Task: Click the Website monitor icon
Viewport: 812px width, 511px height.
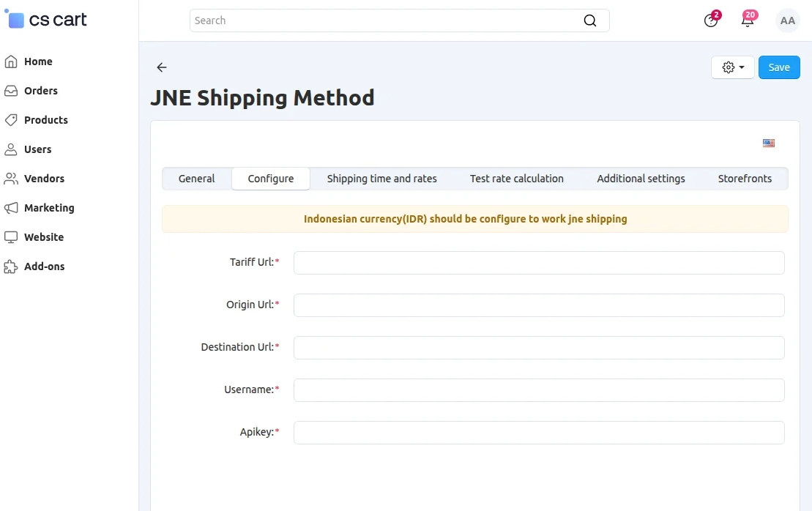Action: [x=11, y=237]
